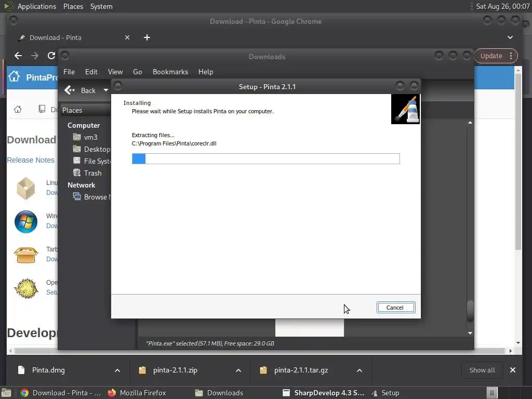532x399 pixels.
Task: Open a new Chrome tab
Action: [147, 37]
